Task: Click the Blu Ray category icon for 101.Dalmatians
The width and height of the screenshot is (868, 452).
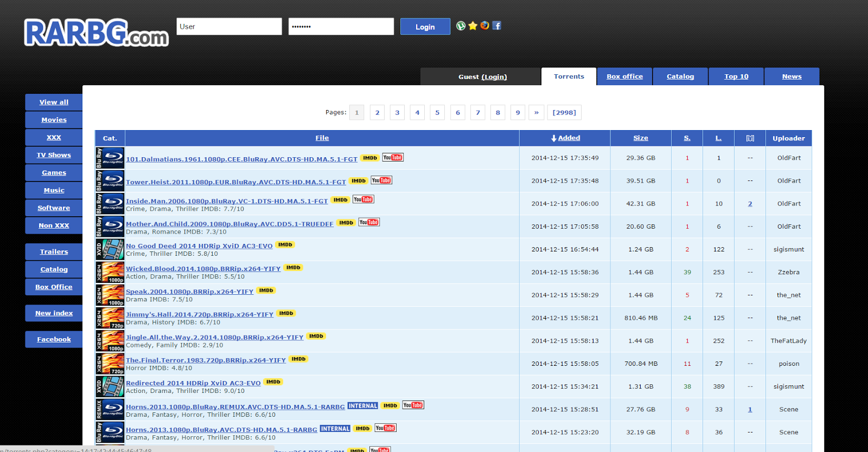Action: (110, 158)
